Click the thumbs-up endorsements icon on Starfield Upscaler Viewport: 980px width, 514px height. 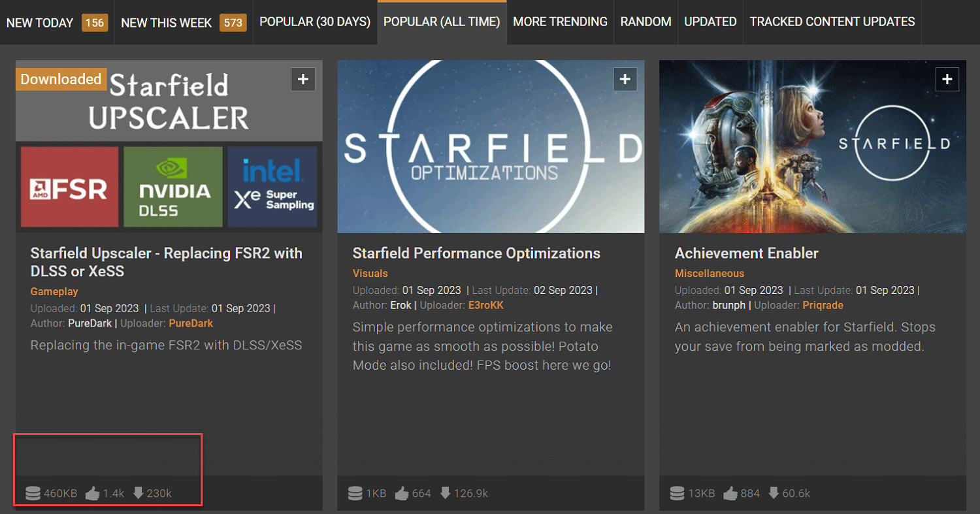click(x=93, y=493)
